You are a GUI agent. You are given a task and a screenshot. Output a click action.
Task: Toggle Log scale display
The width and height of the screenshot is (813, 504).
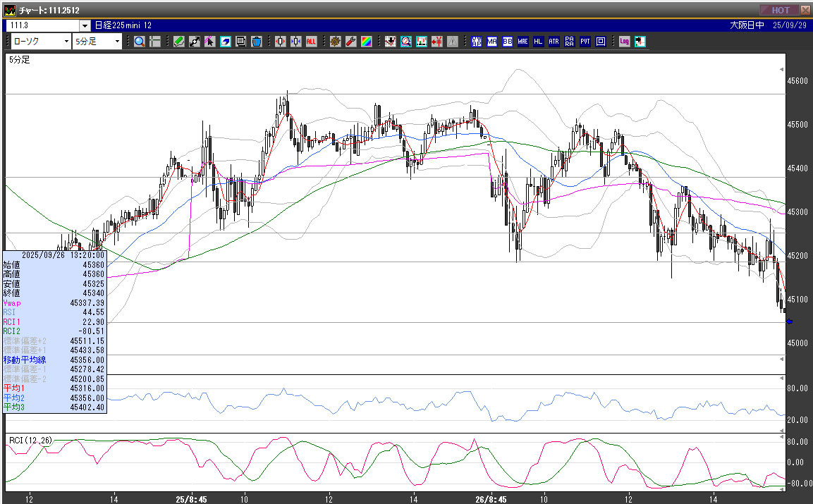tap(625, 42)
